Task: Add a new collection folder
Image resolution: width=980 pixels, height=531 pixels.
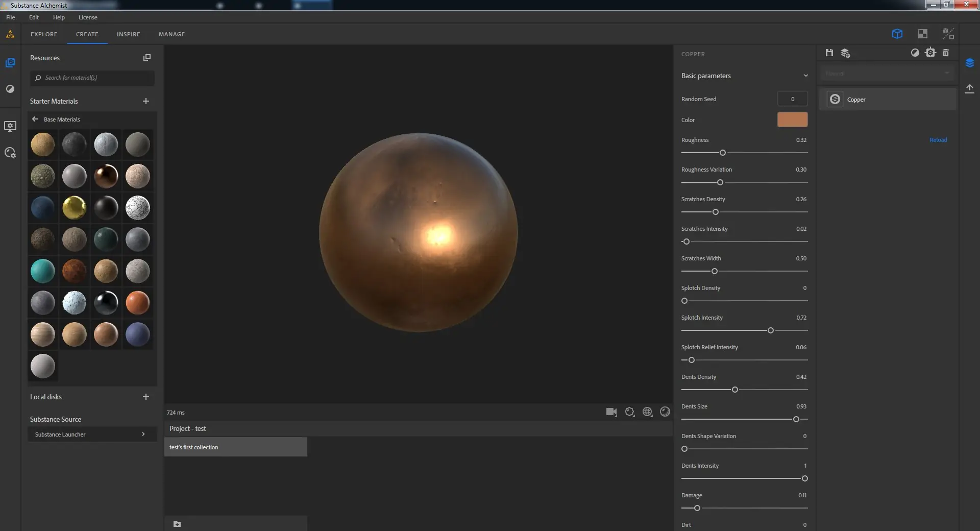Action: (x=177, y=524)
